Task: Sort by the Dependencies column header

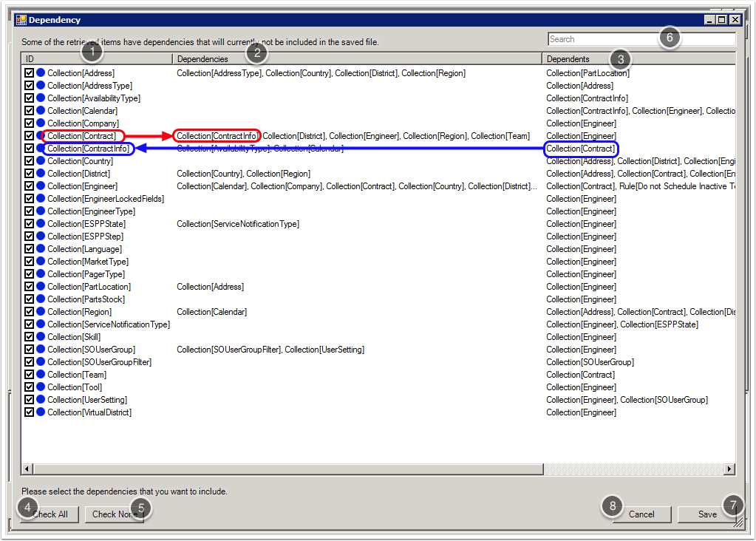Action: coord(358,58)
